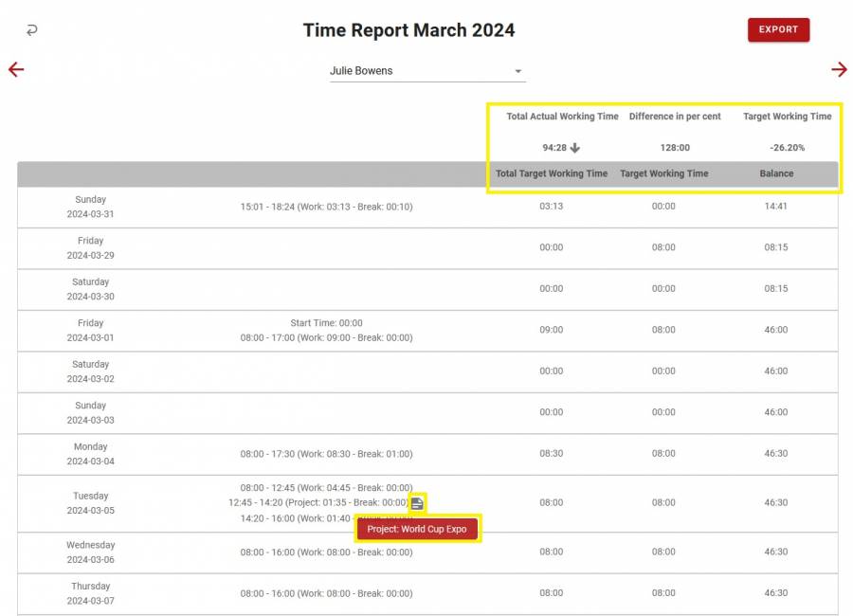The width and height of the screenshot is (853, 616).
Task: Click the Wednesday 2024-03-06 date cell
Action: tap(91, 553)
